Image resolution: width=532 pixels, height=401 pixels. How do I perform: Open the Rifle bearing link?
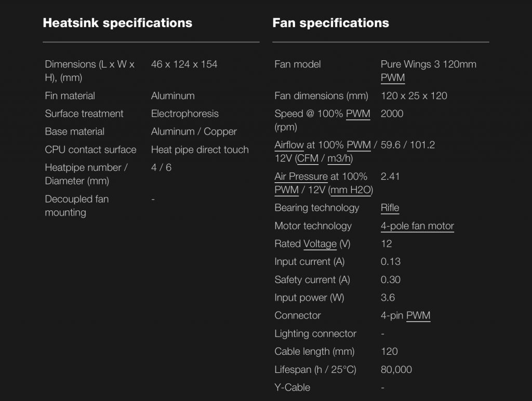(x=390, y=208)
